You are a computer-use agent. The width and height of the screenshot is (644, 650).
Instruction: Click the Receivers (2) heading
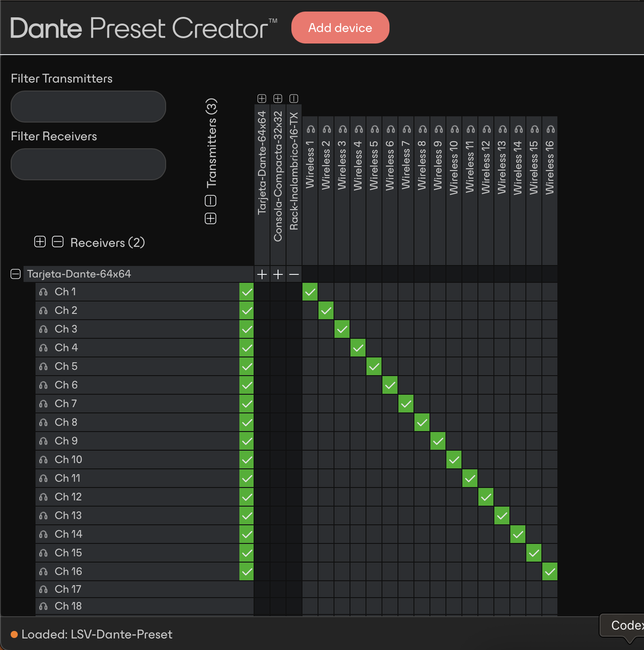tap(108, 242)
